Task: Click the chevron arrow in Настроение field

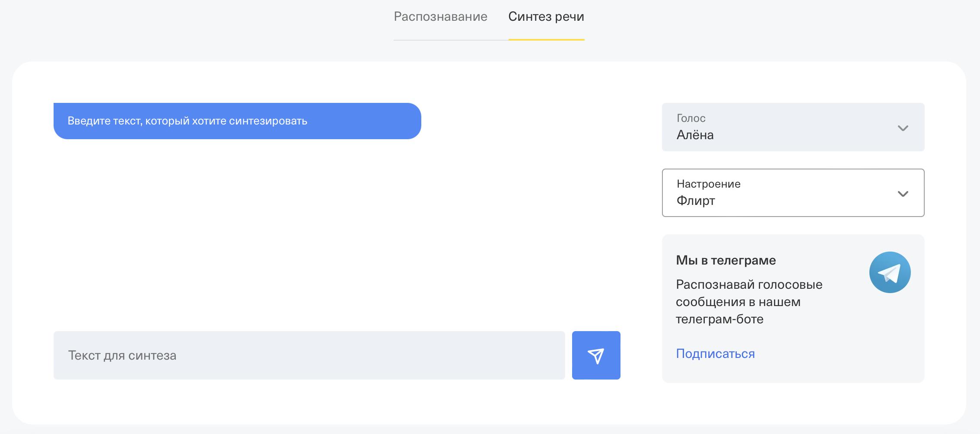Action: pyautogui.click(x=903, y=194)
